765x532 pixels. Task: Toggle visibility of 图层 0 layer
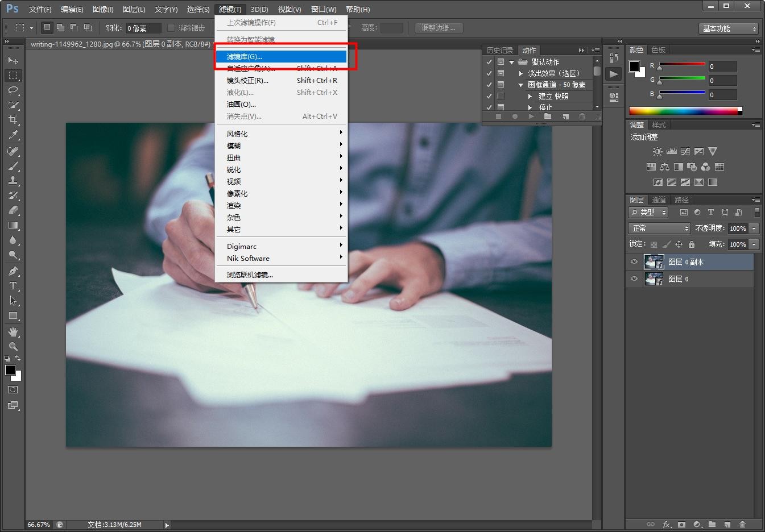634,279
